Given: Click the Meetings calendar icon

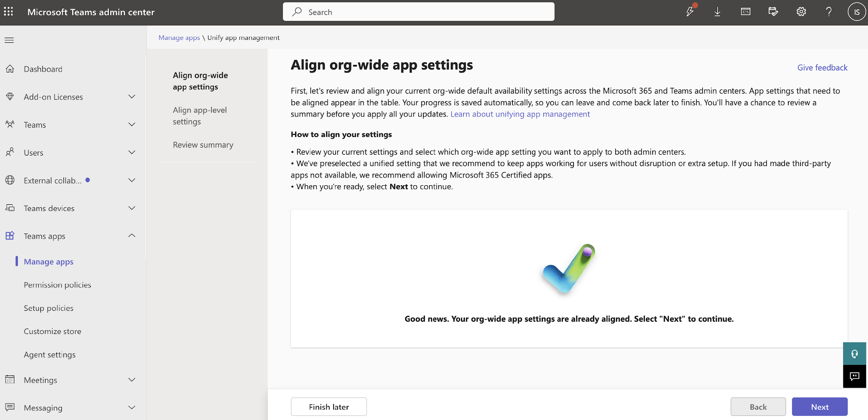Looking at the screenshot, I should coord(10,380).
